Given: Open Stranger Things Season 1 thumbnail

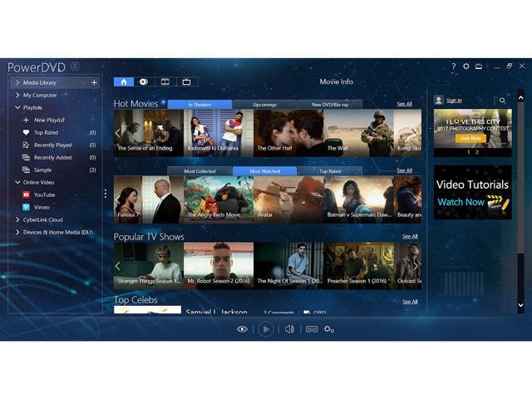Looking at the screenshot, I should pyautogui.click(x=149, y=266).
